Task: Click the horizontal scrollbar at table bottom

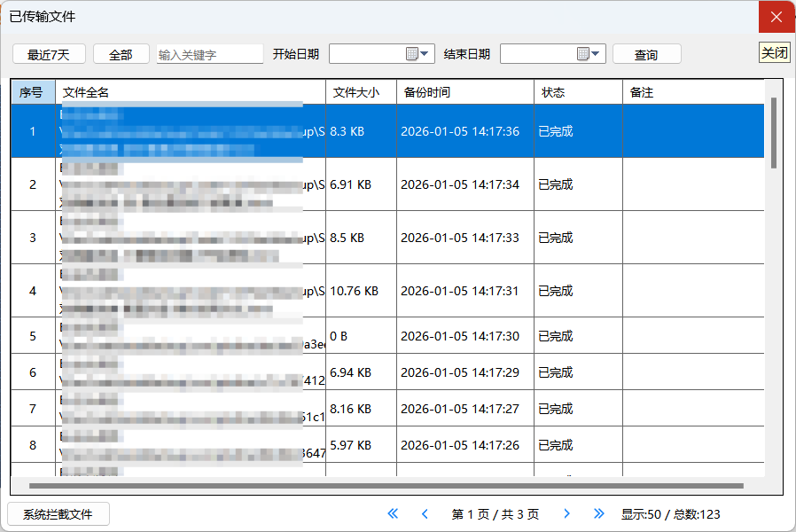Action: coord(386,486)
